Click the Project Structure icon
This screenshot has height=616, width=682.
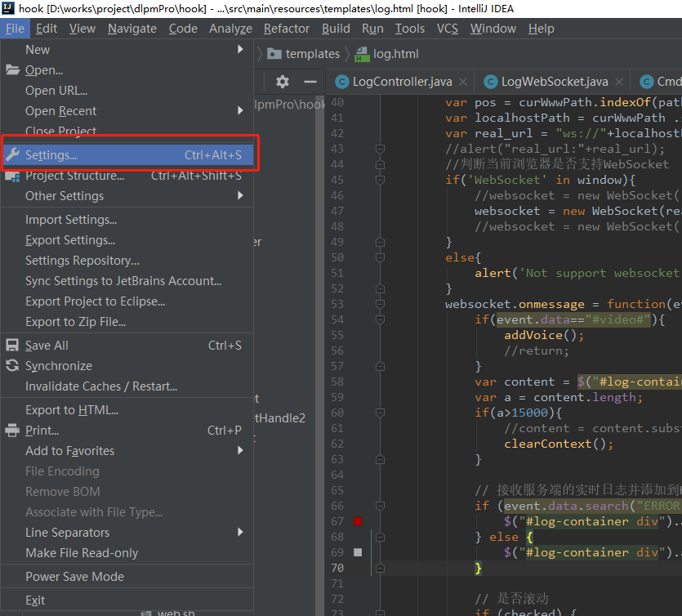point(12,176)
